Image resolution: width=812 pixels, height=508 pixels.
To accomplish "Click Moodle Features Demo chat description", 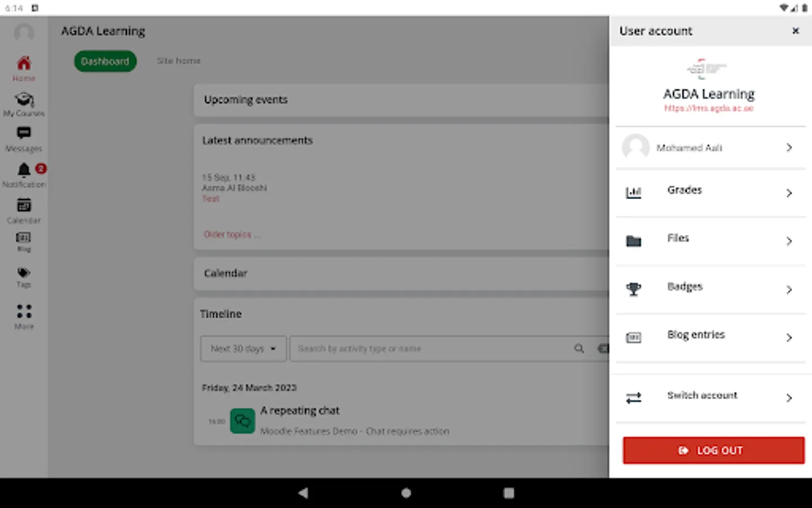I will 355,431.
